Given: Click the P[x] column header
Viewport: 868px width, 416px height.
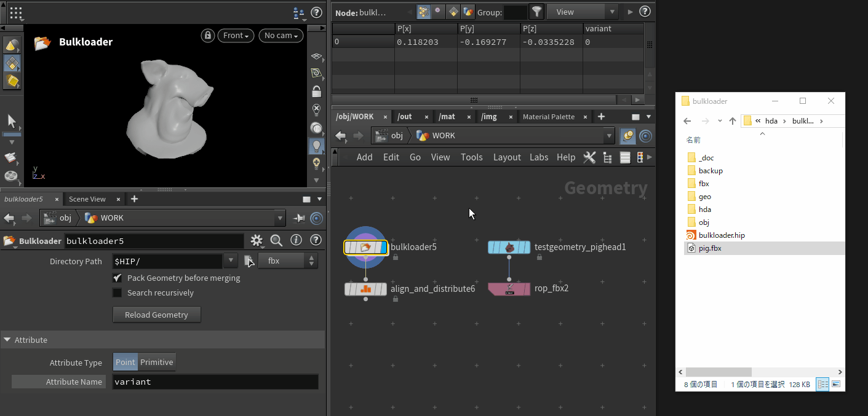Looking at the screenshot, I should tap(426, 29).
